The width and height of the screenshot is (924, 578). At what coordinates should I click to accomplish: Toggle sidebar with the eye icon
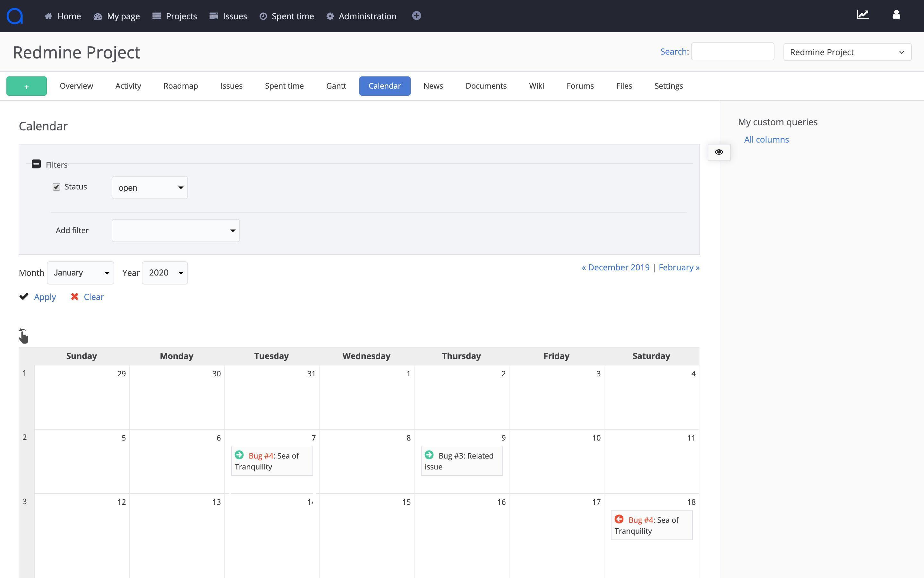pos(719,152)
